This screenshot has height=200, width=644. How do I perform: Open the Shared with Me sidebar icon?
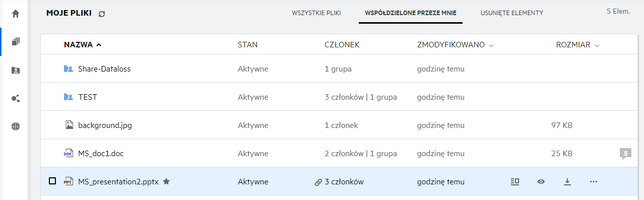(x=15, y=70)
